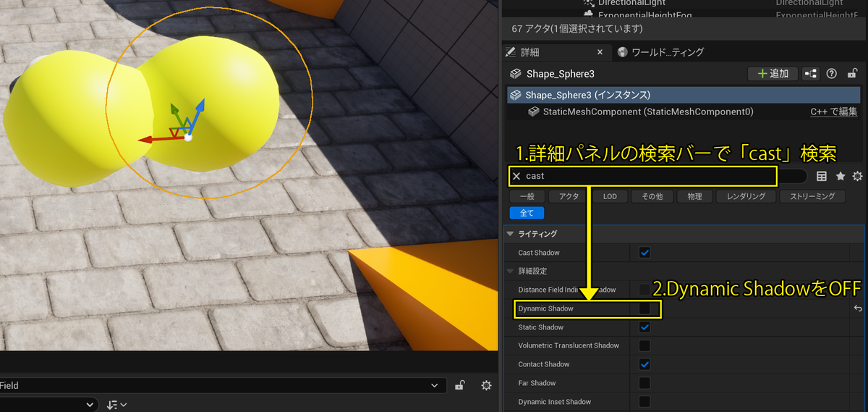Toggle the Details panel lock icon
Image resolution: width=868 pixels, height=412 pixels.
tap(853, 73)
